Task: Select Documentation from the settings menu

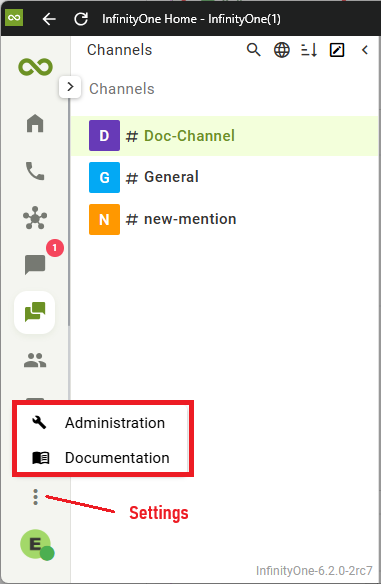Action: (102, 458)
